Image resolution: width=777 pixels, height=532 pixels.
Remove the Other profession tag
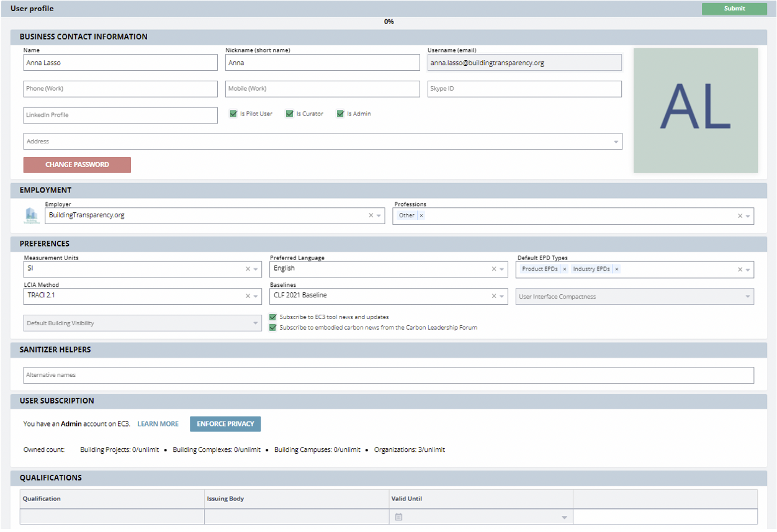[x=421, y=215]
